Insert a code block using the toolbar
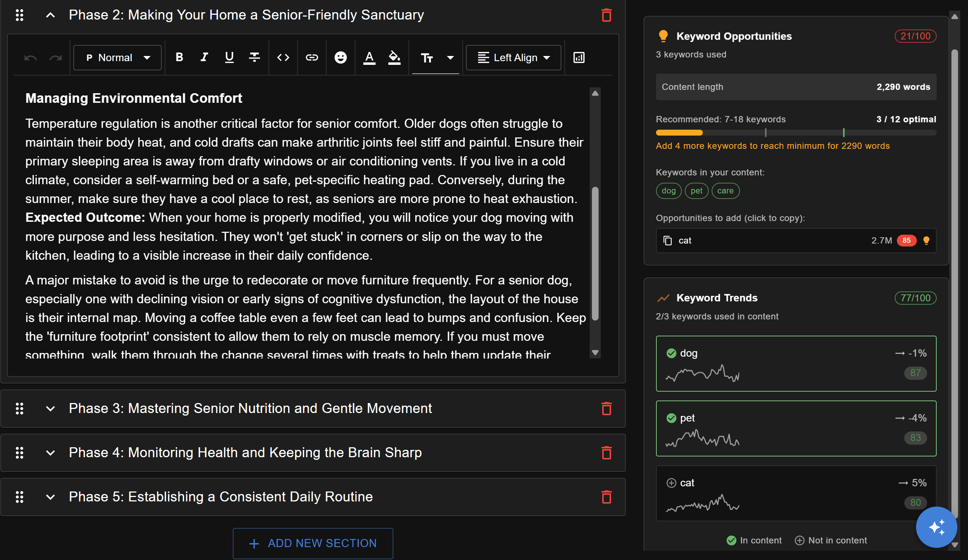The image size is (968, 560). pyautogui.click(x=283, y=57)
